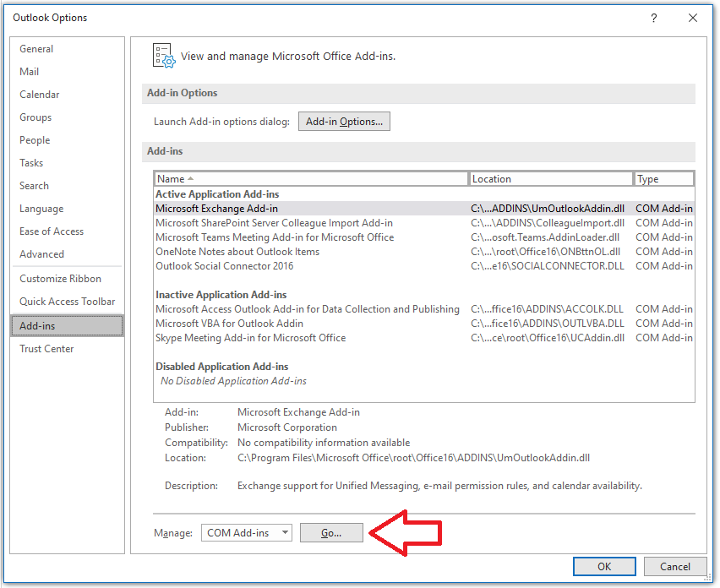Click the Go button next to Manage
This screenshot has height=588, width=720.
331,533
